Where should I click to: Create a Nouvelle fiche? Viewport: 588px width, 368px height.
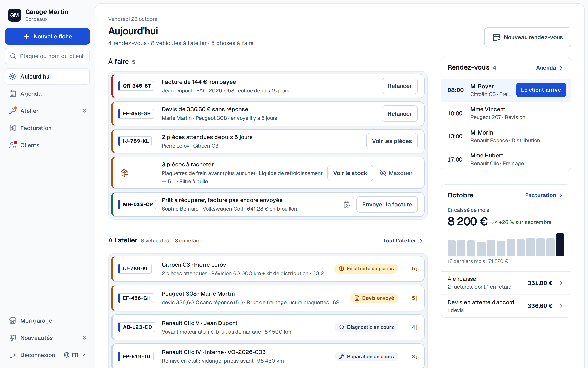click(x=47, y=37)
